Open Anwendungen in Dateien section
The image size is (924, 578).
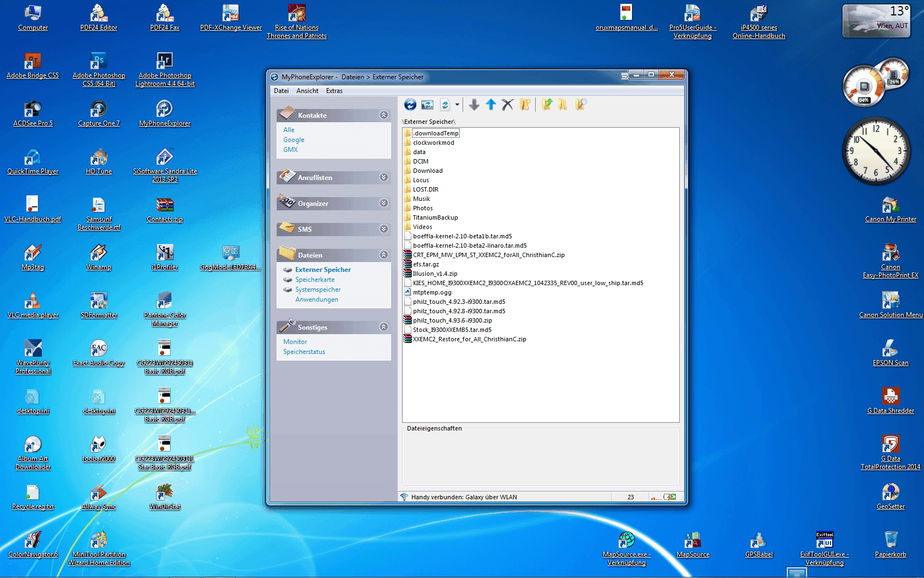[x=317, y=299]
